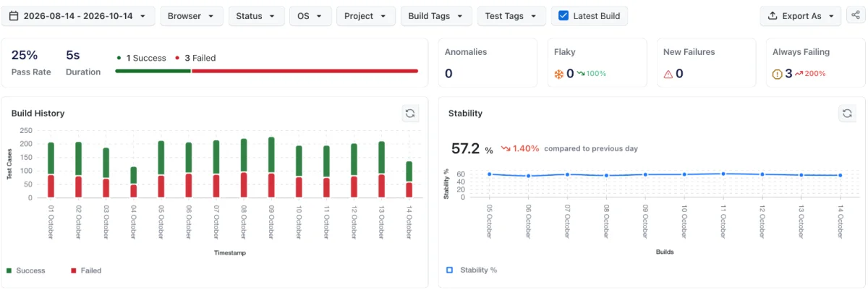This screenshot has width=868, height=290.
Task: Refresh the Build History chart
Action: pos(410,114)
